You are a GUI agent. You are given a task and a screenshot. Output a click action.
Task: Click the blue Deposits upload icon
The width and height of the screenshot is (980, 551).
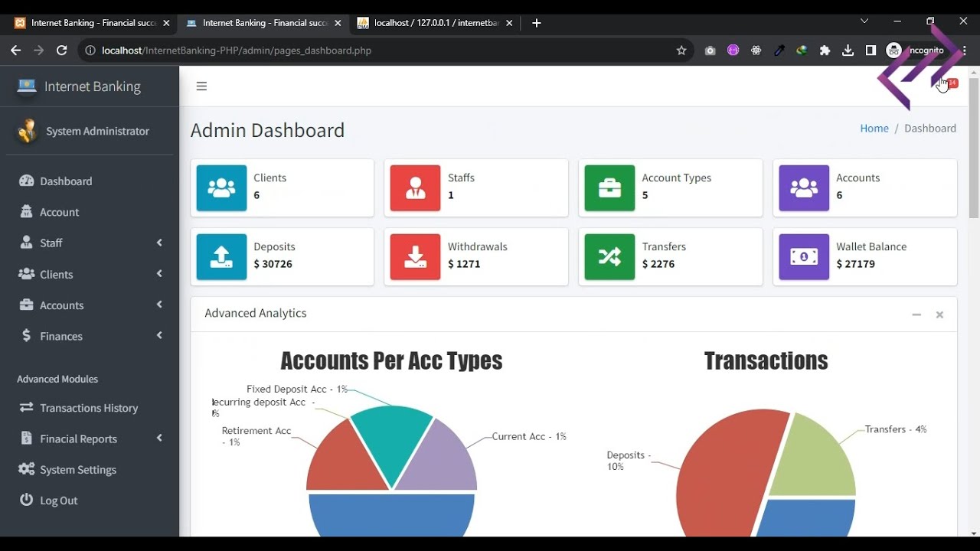point(221,256)
